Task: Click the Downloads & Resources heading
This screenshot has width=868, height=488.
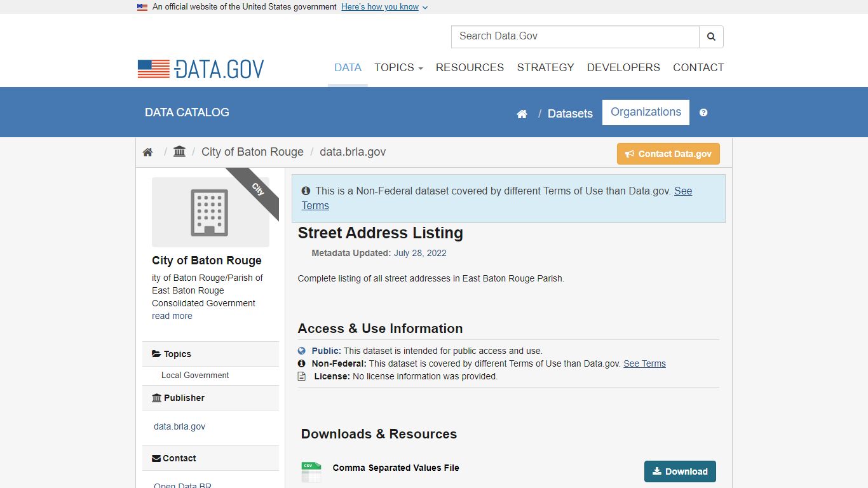Action: point(379,434)
